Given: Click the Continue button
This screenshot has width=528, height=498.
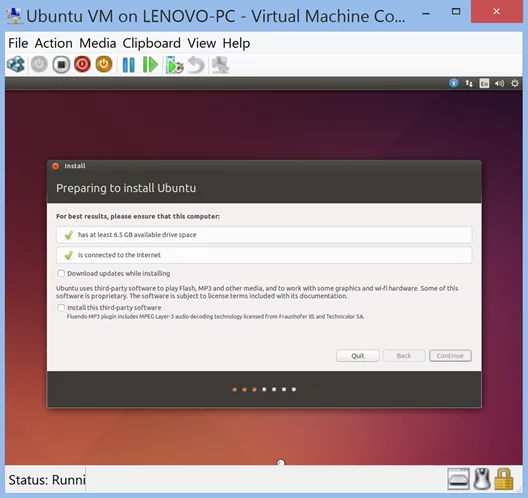Looking at the screenshot, I should coord(450,356).
